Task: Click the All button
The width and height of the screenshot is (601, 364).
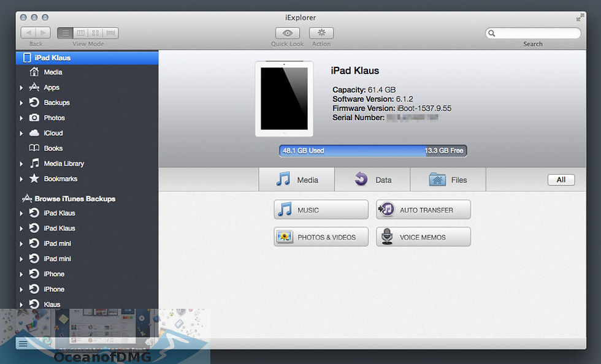Action: [561, 180]
